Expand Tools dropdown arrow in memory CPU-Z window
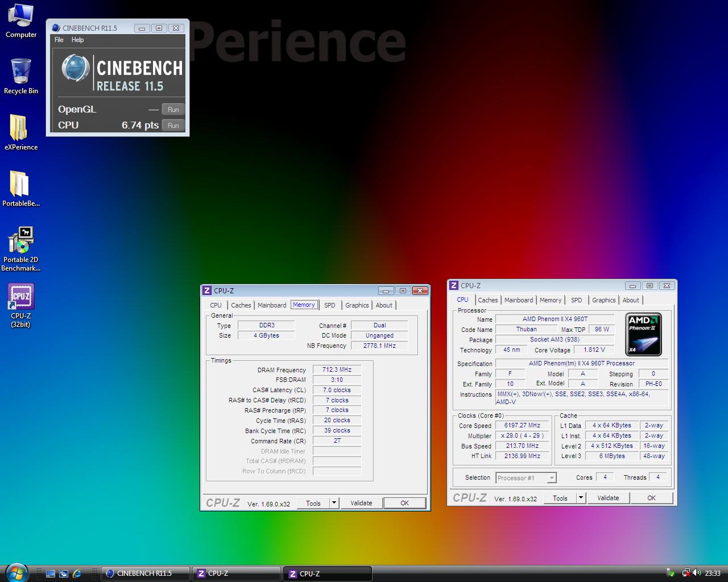The image size is (728, 582). 334,503
